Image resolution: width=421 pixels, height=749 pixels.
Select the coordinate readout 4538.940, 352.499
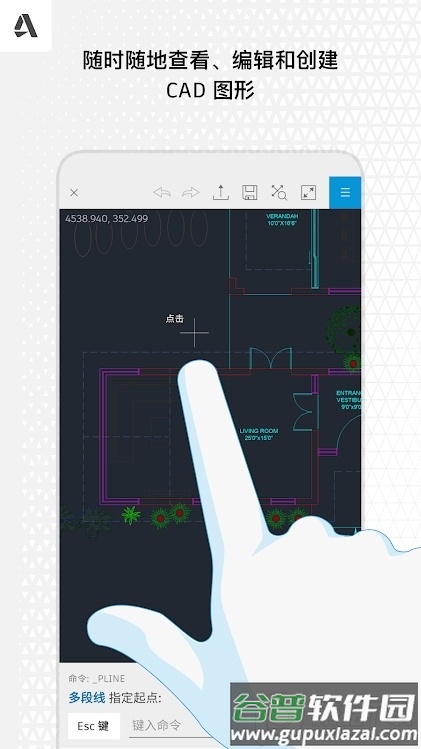pyautogui.click(x=107, y=218)
